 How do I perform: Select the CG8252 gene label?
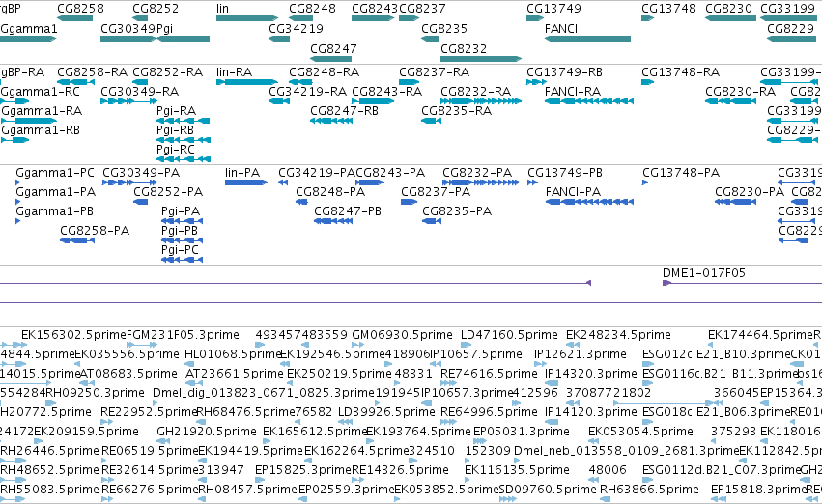click(x=156, y=9)
